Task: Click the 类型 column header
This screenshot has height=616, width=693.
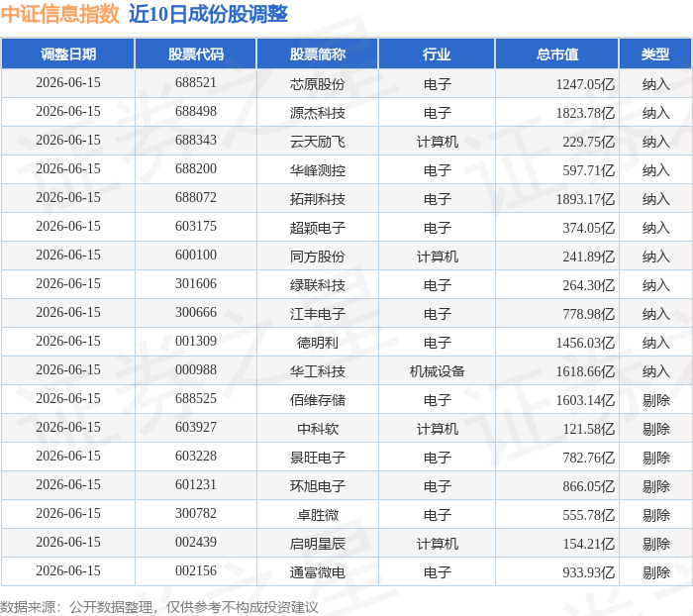Action: pyautogui.click(x=655, y=53)
